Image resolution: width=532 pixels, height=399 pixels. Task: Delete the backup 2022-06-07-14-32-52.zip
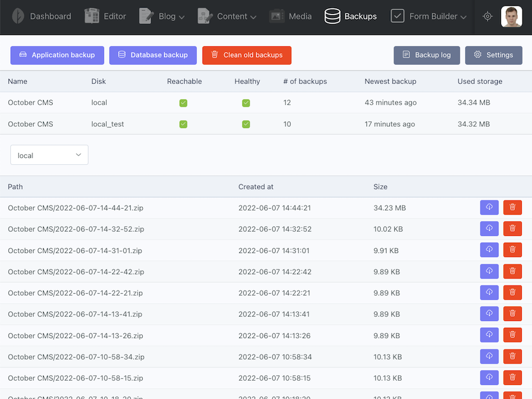pos(512,228)
